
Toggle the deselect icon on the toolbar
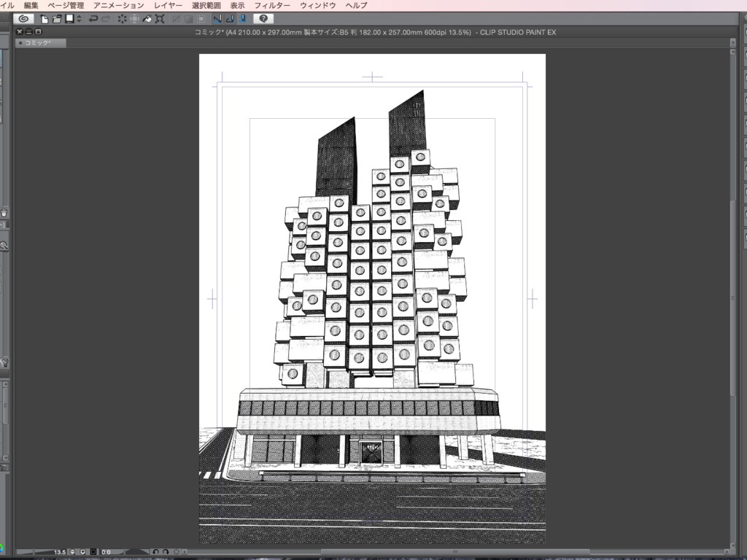[x=123, y=18]
